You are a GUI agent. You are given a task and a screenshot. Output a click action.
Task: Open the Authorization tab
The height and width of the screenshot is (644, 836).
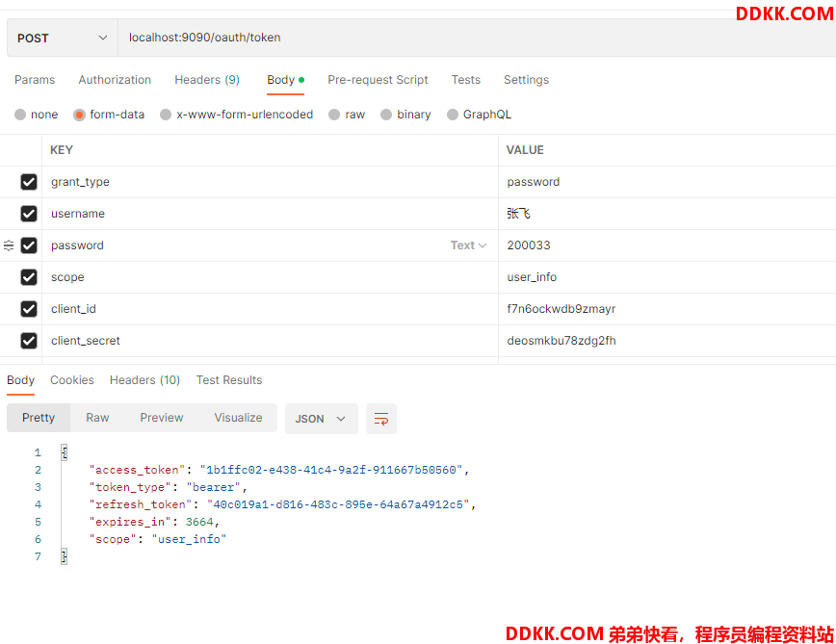click(115, 80)
